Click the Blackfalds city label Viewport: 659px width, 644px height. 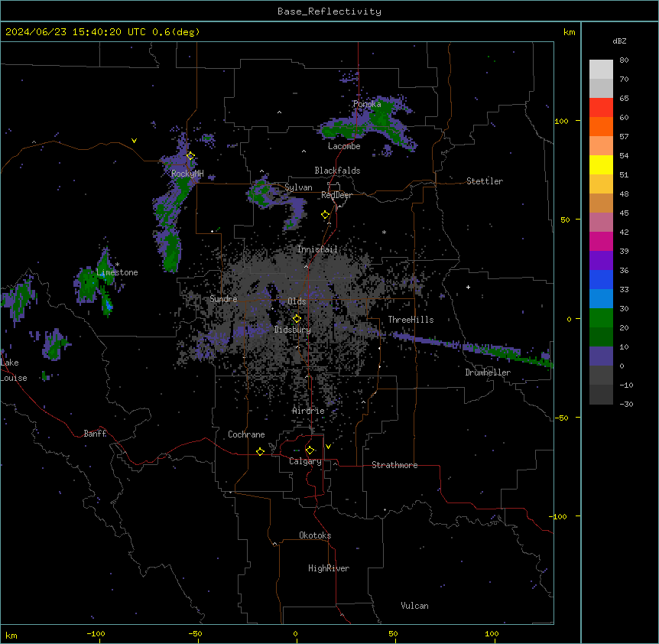click(x=337, y=171)
